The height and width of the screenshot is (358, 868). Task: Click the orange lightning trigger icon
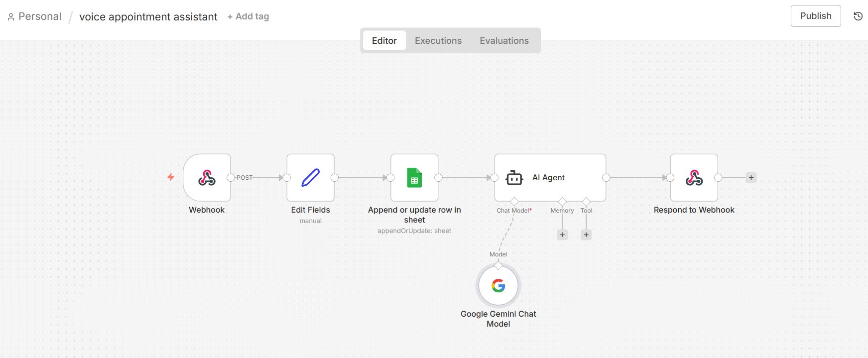[x=171, y=177]
